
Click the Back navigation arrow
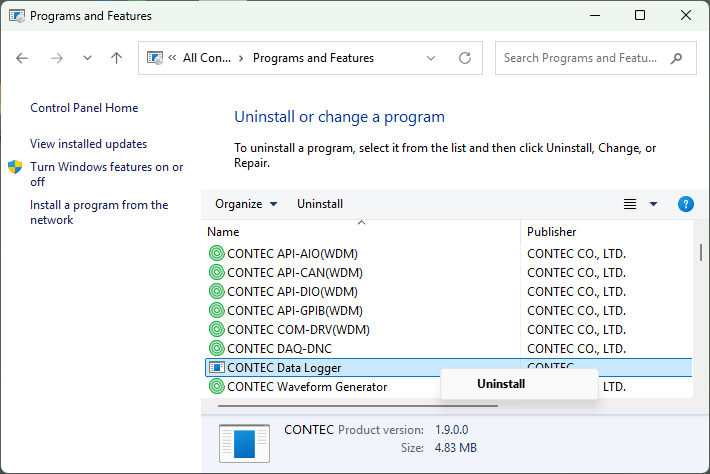pos(23,58)
